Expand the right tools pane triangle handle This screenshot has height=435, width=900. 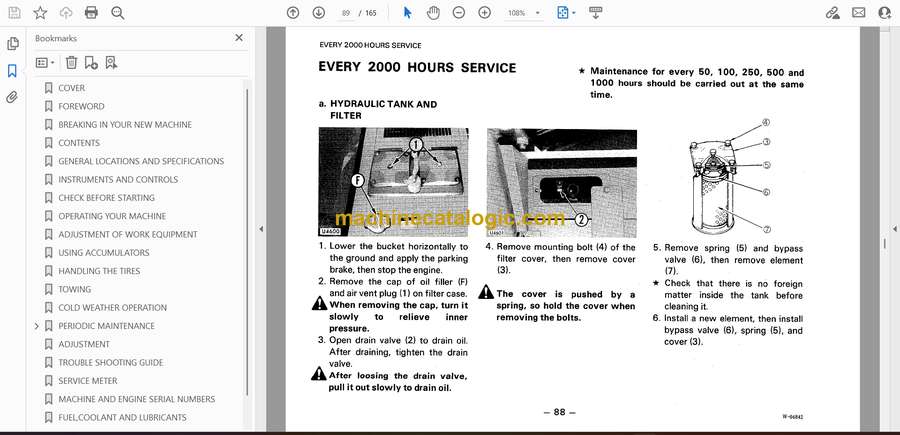pyautogui.click(x=894, y=229)
